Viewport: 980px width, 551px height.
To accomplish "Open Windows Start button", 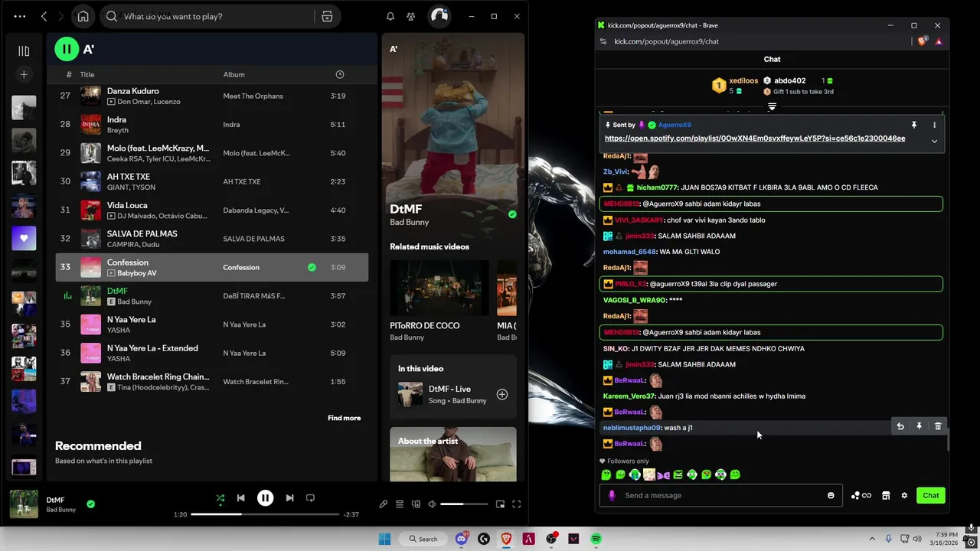I will 384,539.
